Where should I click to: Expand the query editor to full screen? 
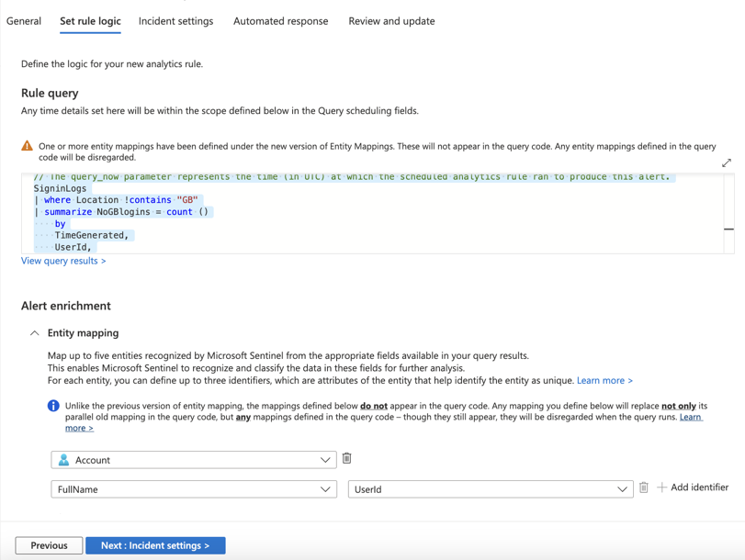727,161
